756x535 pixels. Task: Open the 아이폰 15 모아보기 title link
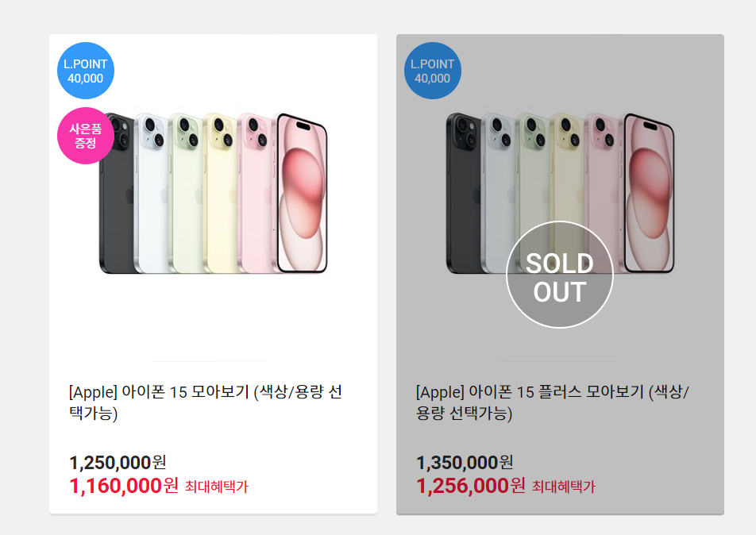pos(206,402)
